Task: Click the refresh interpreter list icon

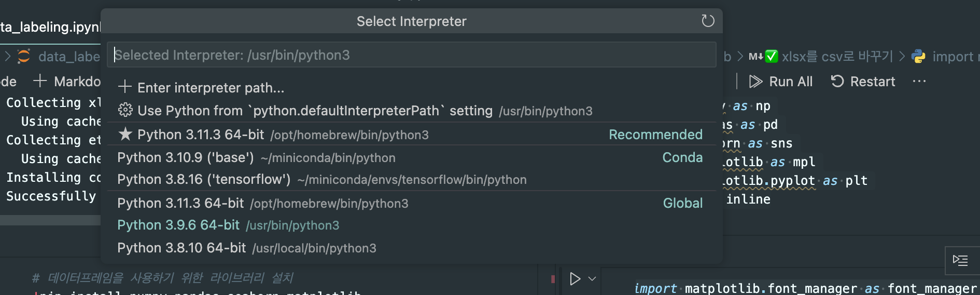Action: 708,21
